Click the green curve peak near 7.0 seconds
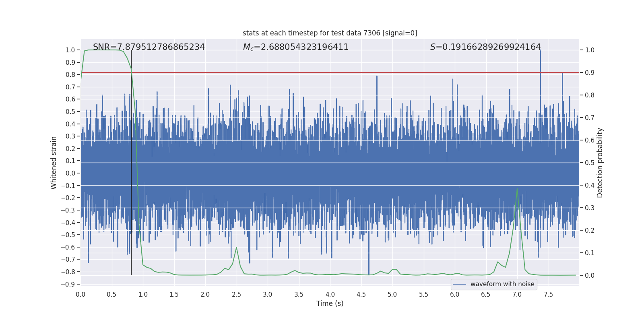The height and width of the screenshot is (322, 644). 517,189
